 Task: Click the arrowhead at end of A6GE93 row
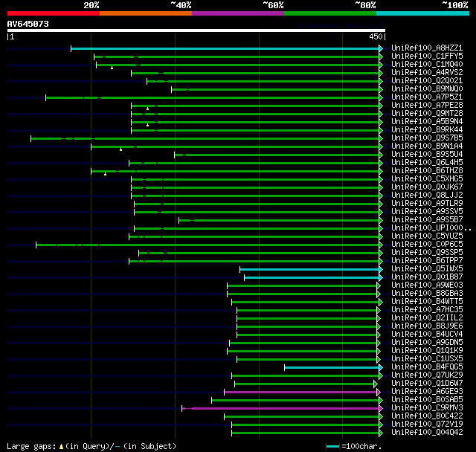pos(379,393)
